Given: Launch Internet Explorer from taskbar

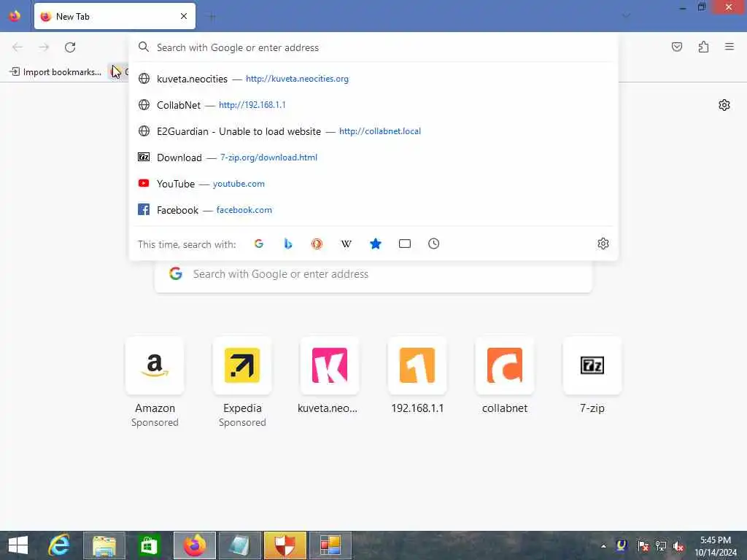Looking at the screenshot, I should (60, 545).
